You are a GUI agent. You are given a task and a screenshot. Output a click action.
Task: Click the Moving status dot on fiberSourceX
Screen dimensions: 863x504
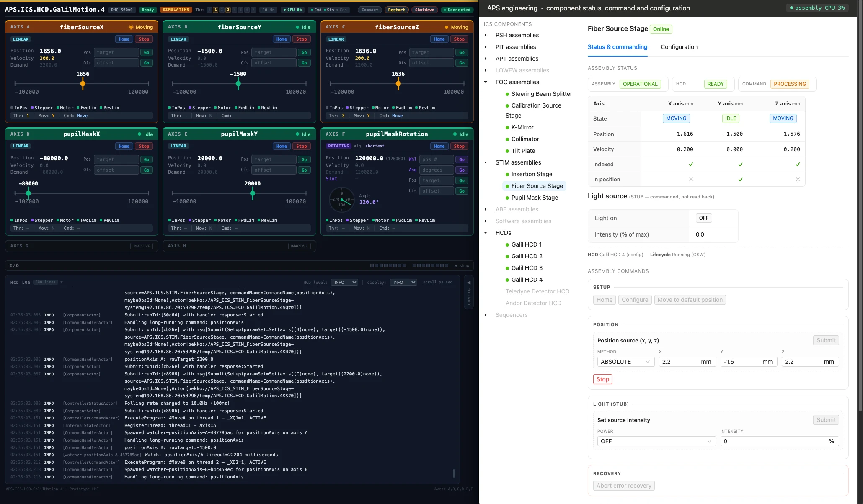tap(131, 27)
